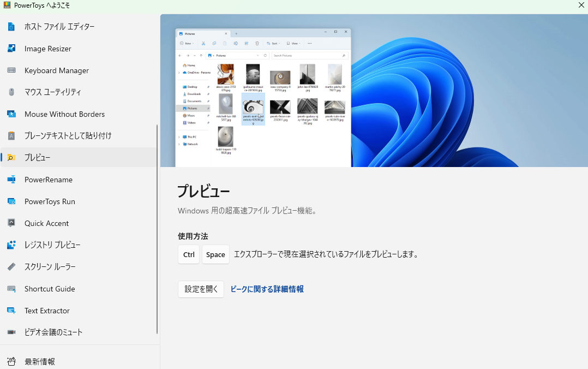Open プレーンテキストとして貼り付け page
The image size is (588, 369).
point(79,135)
